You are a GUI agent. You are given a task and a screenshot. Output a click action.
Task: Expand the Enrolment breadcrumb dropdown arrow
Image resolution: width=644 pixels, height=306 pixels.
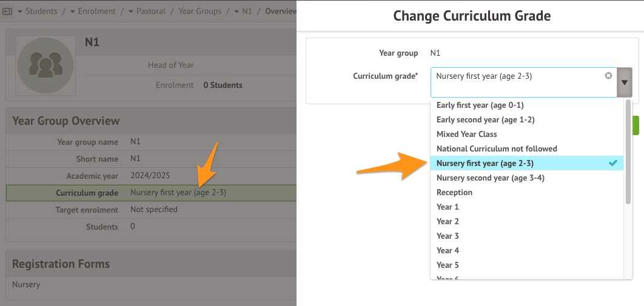pos(73,12)
